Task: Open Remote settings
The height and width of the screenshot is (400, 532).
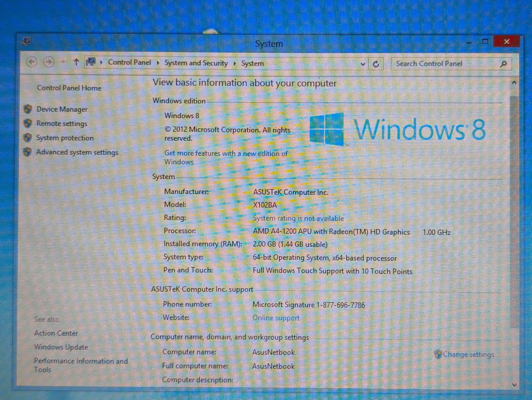Action: pos(62,124)
